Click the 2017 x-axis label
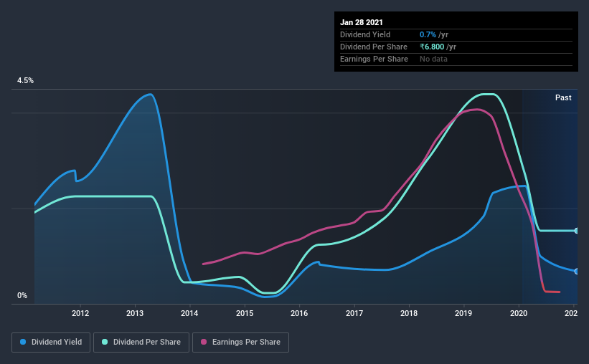Viewport: 589px width, 364px height. (354, 313)
